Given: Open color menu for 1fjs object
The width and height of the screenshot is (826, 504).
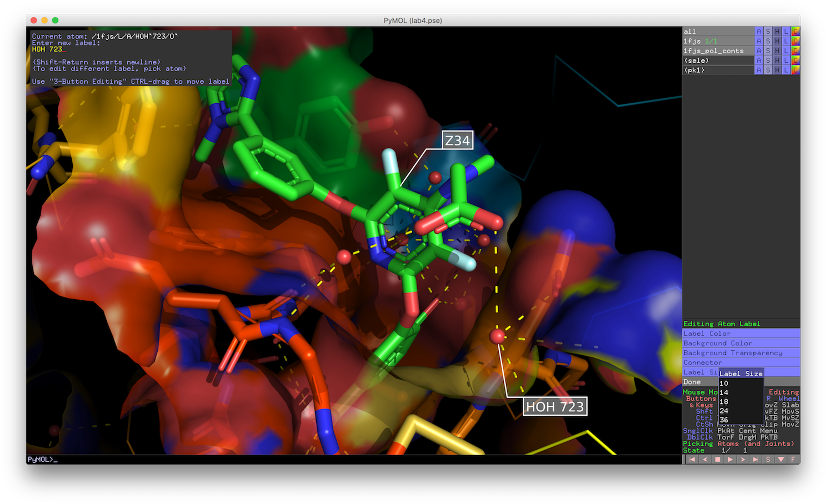Looking at the screenshot, I should [795, 41].
